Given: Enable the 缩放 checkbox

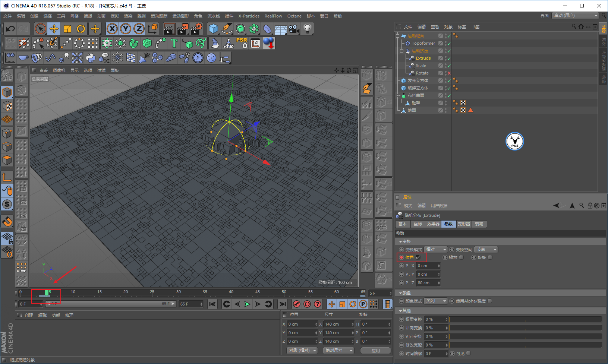Looking at the screenshot, I should point(461,257).
